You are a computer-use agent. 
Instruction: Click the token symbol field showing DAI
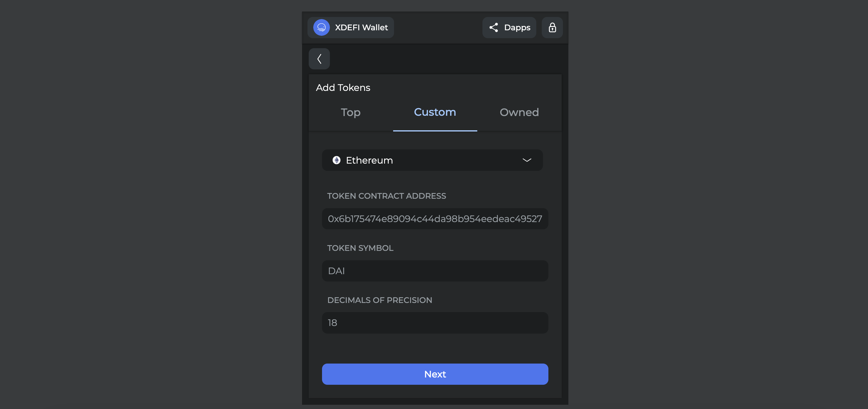(435, 271)
